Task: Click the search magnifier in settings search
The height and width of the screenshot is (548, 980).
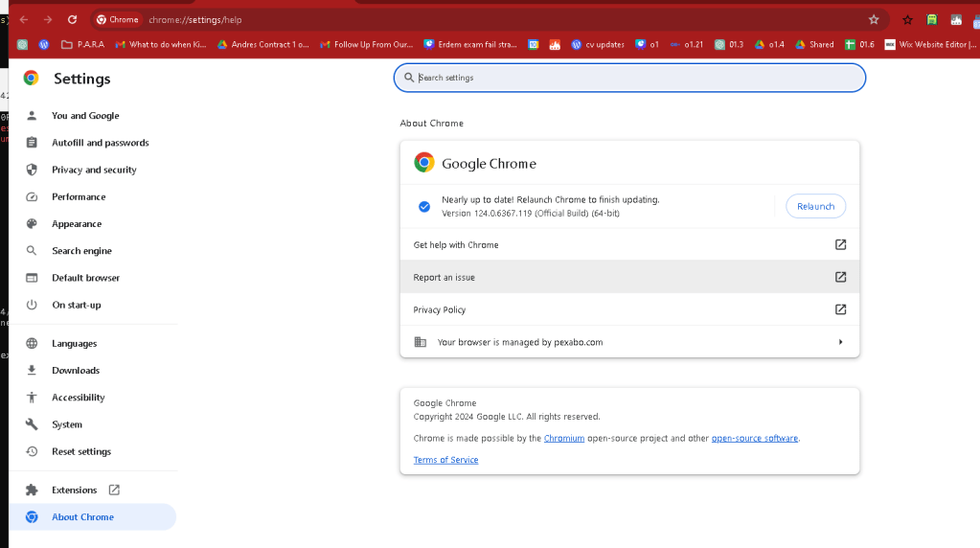Action: coord(409,78)
